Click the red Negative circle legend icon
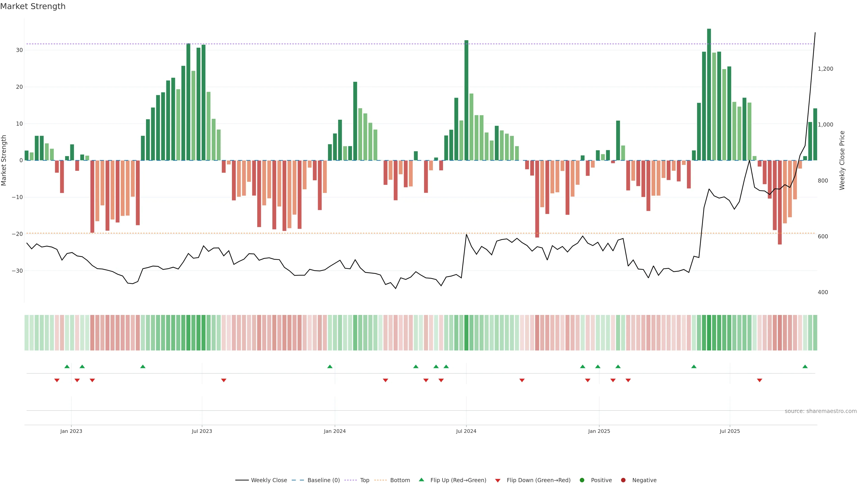 tap(623, 480)
